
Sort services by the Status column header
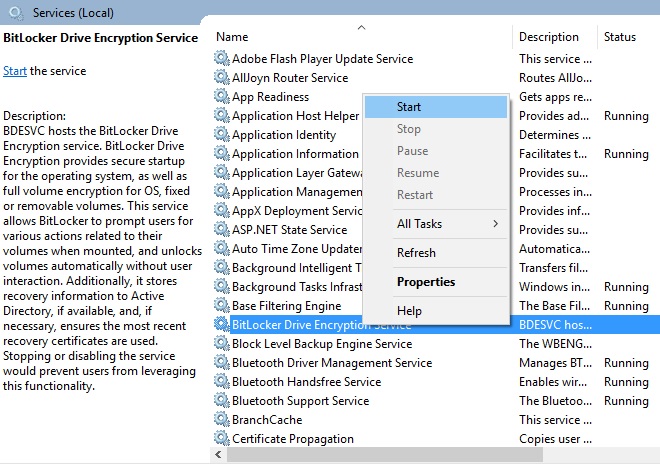click(620, 37)
